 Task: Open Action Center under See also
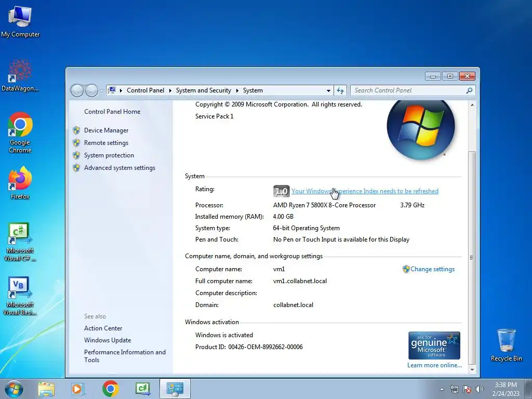tap(103, 328)
